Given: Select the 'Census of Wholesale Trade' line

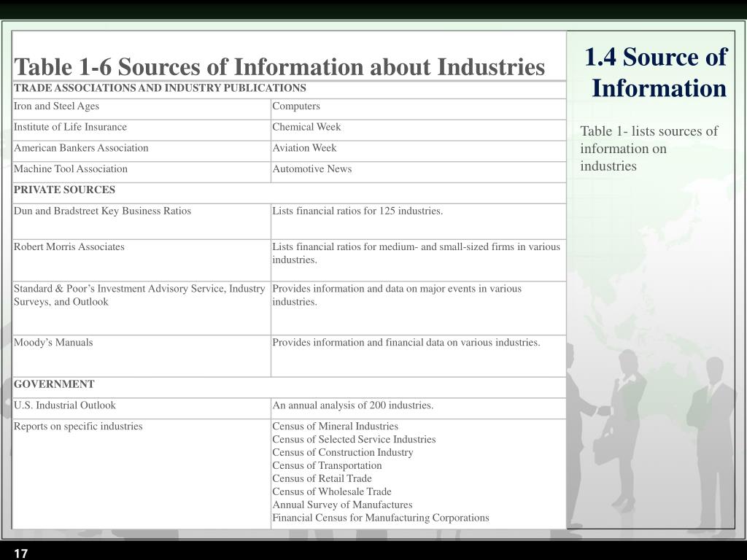Looking at the screenshot, I should 332,491.
